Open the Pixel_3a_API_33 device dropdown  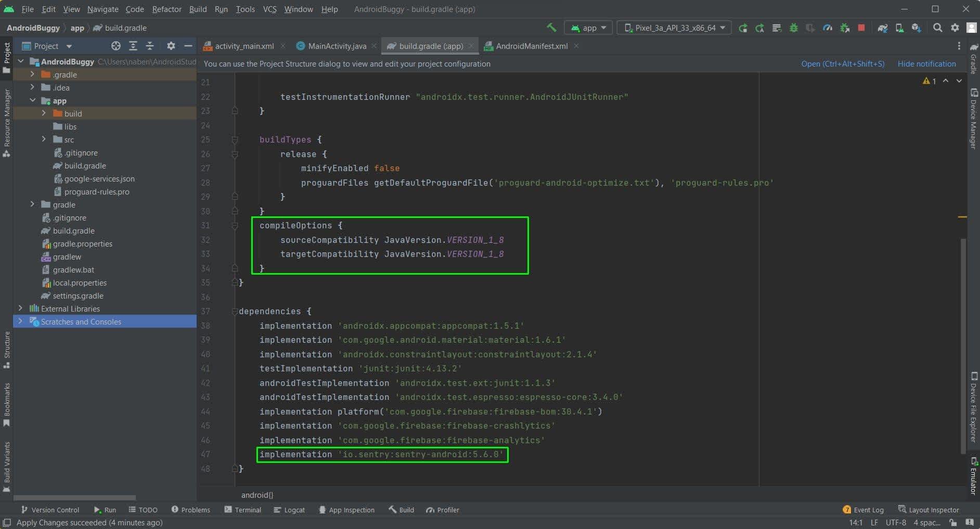coord(674,28)
